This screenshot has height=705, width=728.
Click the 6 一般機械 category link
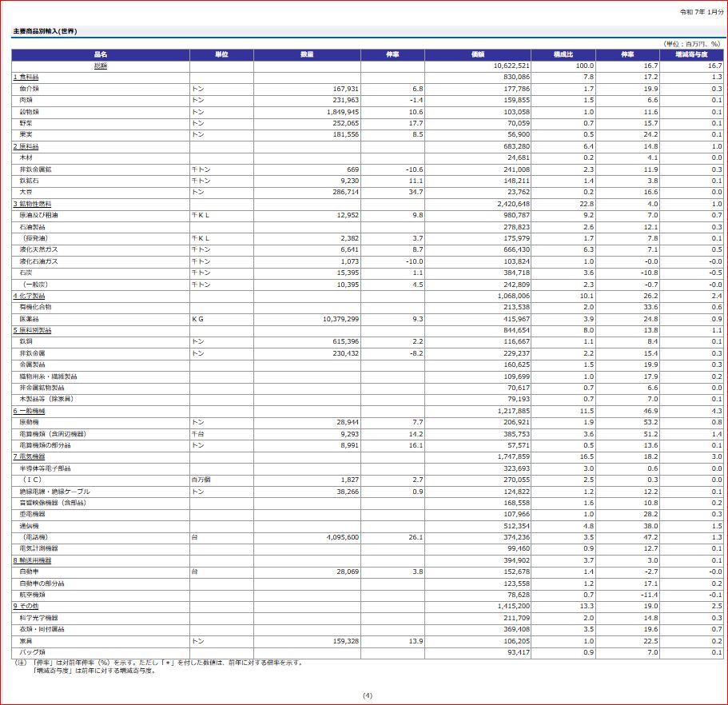click(x=28, y=411)
